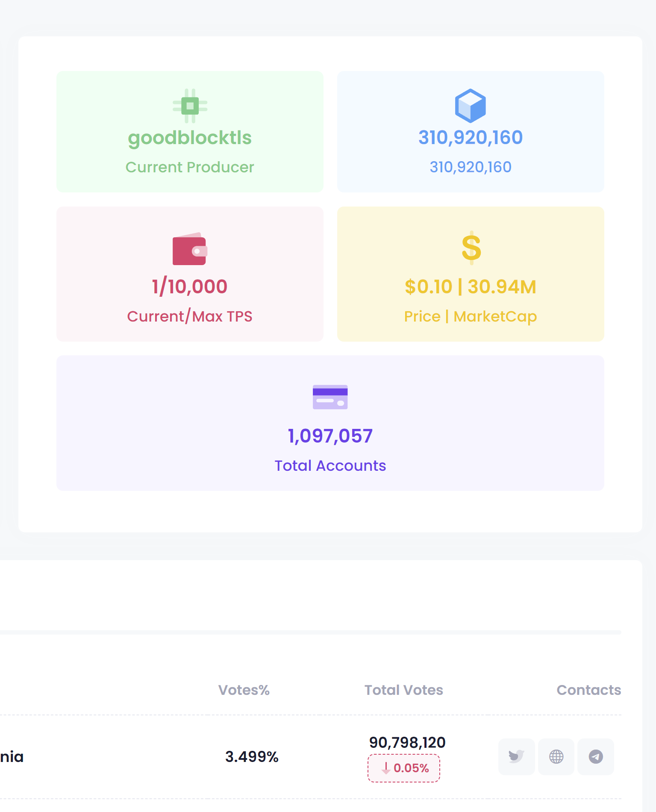
Task: Click the 90,798,120 total votes figure
Action: pyautogui.click(x=407, y=742)
